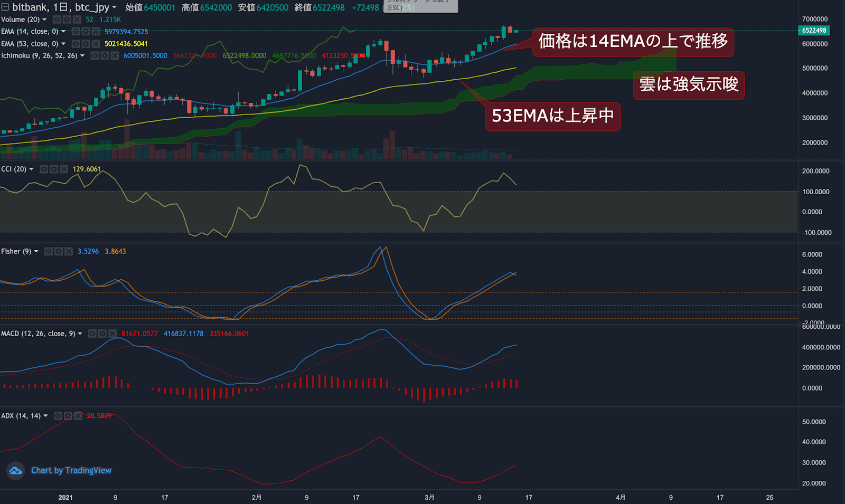Toggle Volume indicator visibility
The width and height of the screenshot is (845, 504).
tap(57, 20)
